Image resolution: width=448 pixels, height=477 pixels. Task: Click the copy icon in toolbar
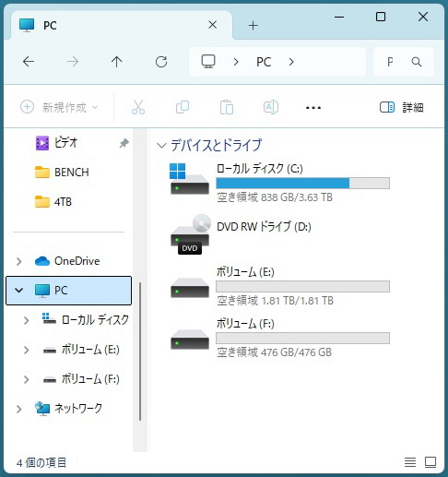pyautogui.click(x=183, y=107)
